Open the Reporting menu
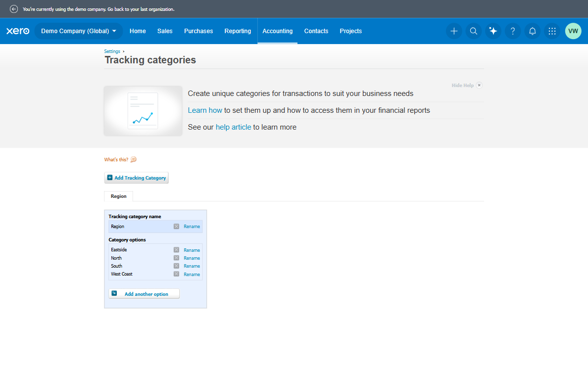The height and width of the screenshot is (374, 588). click(238, 31)
